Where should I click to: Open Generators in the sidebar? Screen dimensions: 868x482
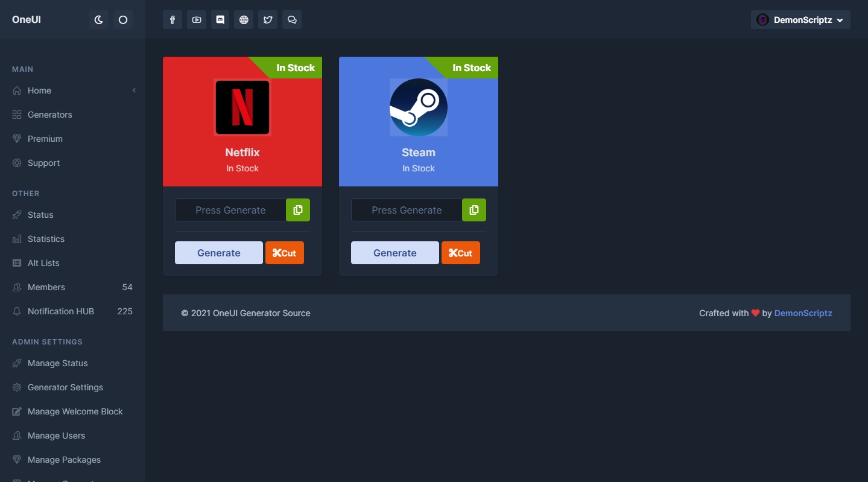(x=49, y=115)
